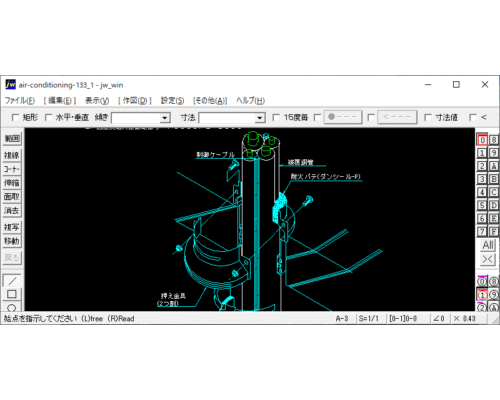Select the 範囲 range selection tool
500x400 pixels.
pyautogui.click(x=12, y=139)
